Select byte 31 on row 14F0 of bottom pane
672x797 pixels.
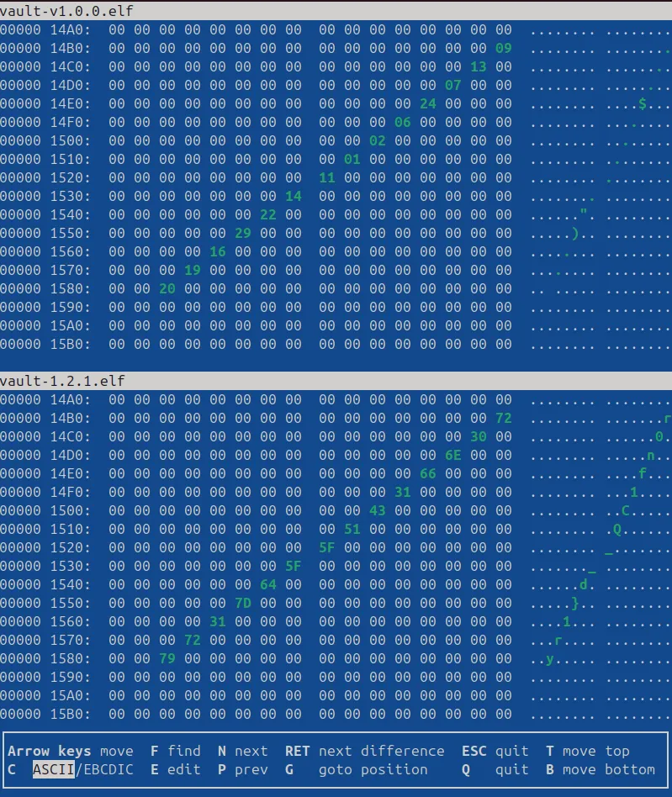click(x=403, y=492)
